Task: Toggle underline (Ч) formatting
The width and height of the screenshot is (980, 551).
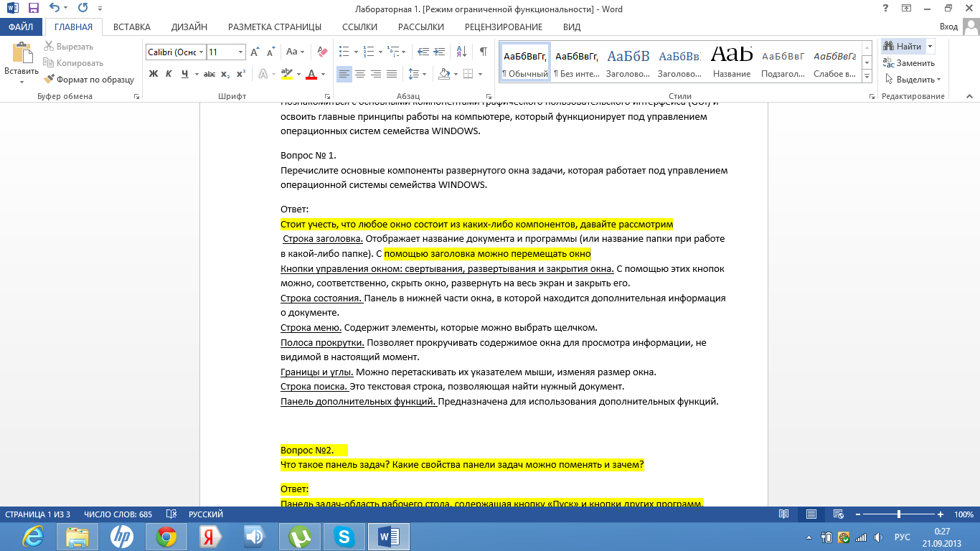Action: [185, 74]
